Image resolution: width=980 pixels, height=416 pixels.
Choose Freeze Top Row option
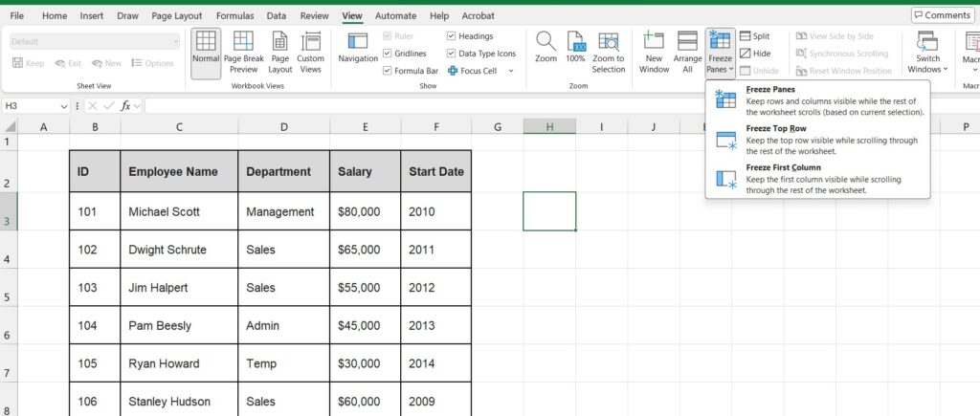[817, 140]
